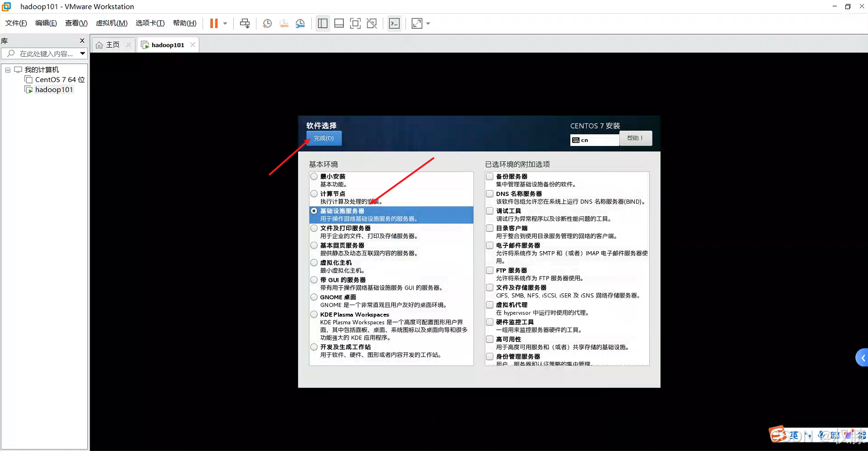Enter full screen mode icon
This screenshot has height=451, width=868.
[x=355, y=23]
